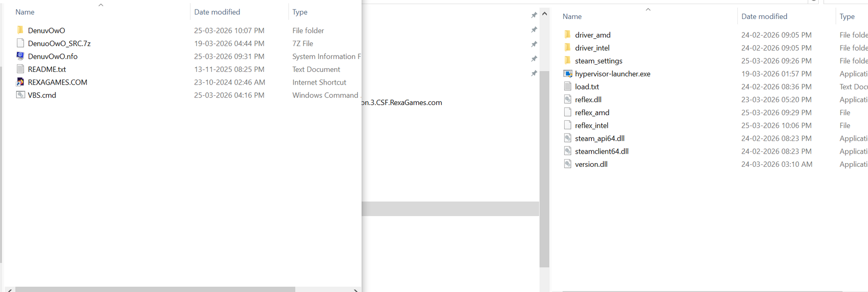This screenshot has height=292, width=868.
Task: Click the DenuoOwO_SRC.7z file icon
Action: click(20, 43)
